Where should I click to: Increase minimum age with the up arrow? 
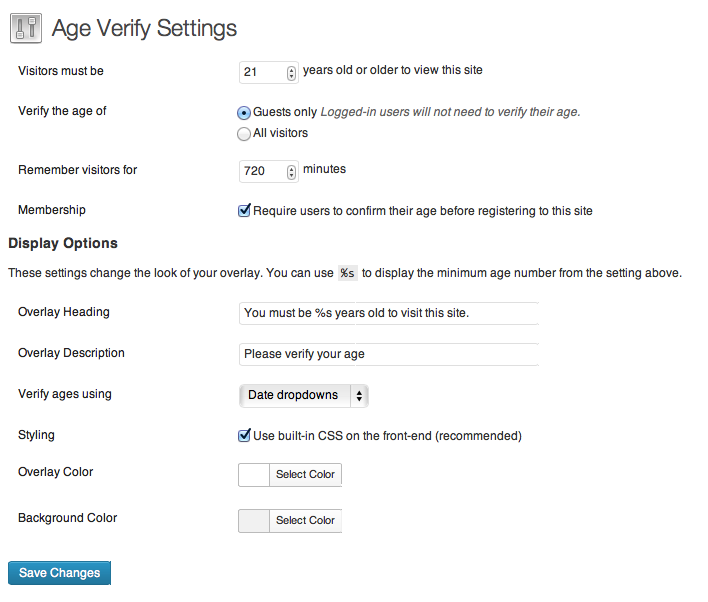pos(291,68)
